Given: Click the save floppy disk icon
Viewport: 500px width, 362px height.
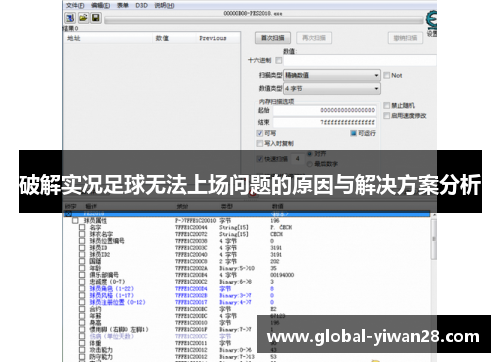Looking at the screenshot, I should coord(96,18).
